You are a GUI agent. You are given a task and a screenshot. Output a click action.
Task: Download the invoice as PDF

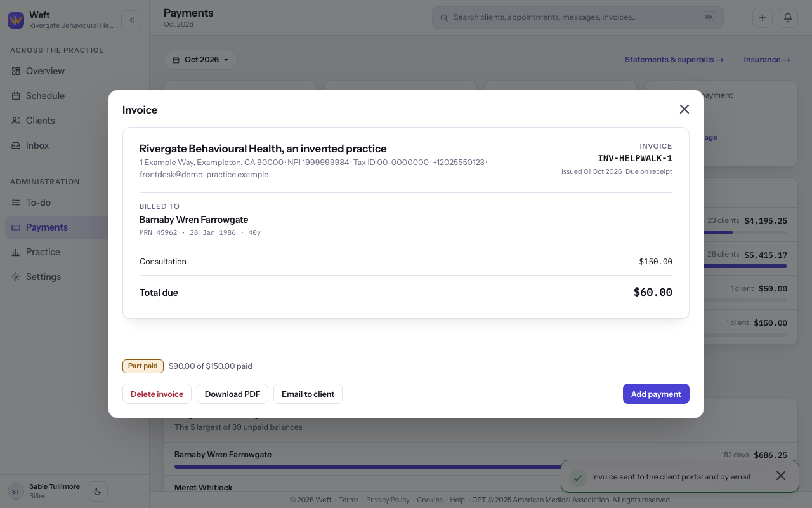point(232,394)
